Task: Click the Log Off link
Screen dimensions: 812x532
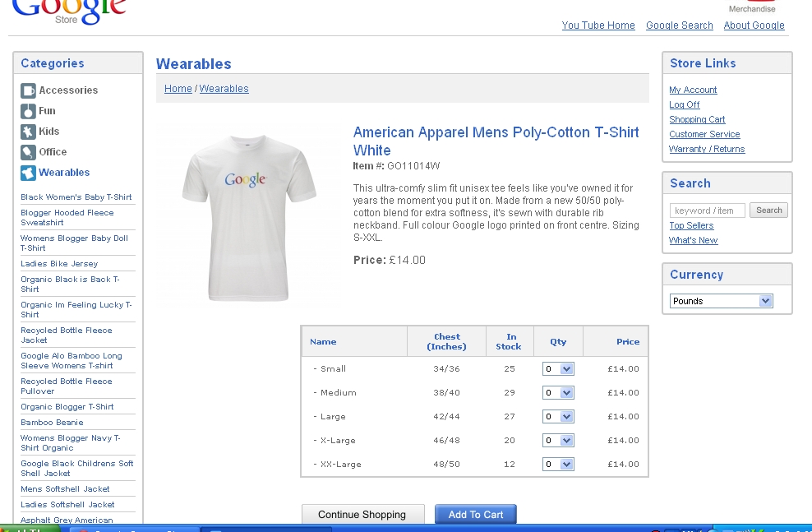Action: coord(684,104)
